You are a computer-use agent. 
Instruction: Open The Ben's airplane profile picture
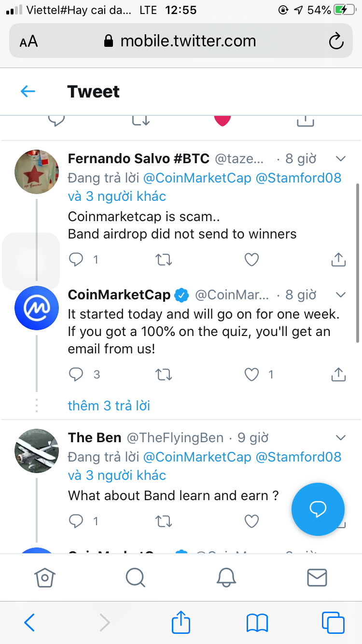point(37,451)
